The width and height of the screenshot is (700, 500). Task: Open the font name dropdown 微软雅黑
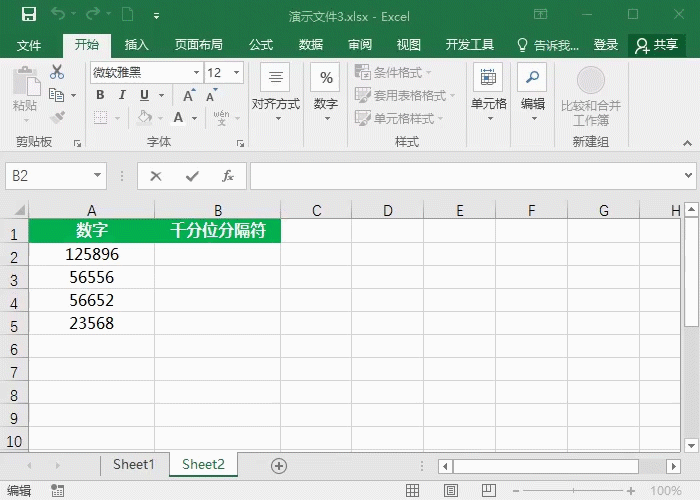tap(196, 72)
